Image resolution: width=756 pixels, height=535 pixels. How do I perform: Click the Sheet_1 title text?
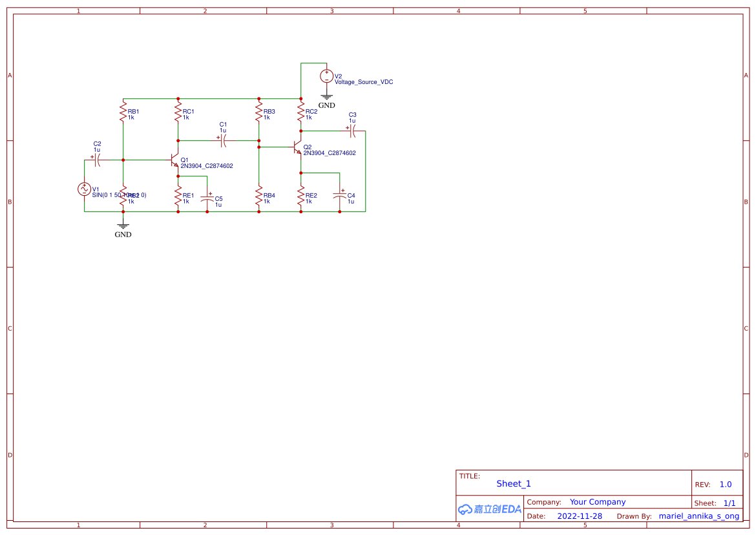[513, 483]
